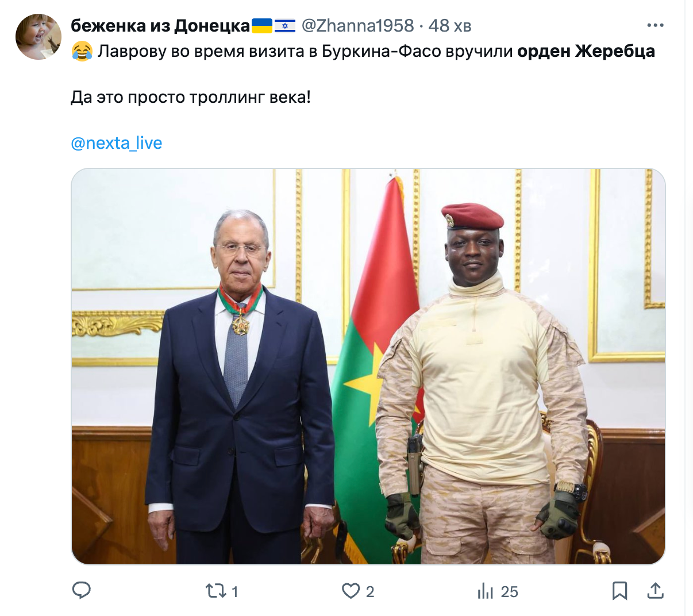Click the like count number 2
The image size is (693, 616).
coord(370,592)
